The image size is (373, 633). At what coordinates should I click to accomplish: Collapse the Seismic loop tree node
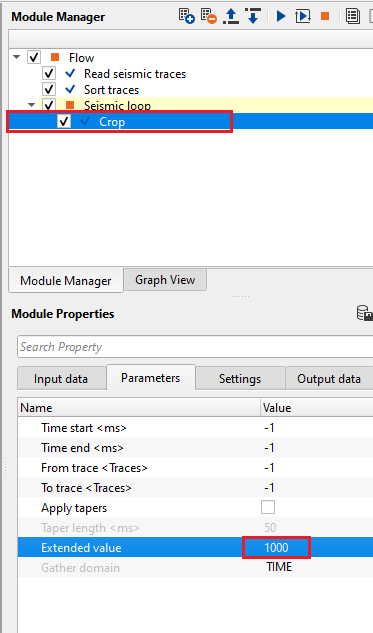coord(31,105)
